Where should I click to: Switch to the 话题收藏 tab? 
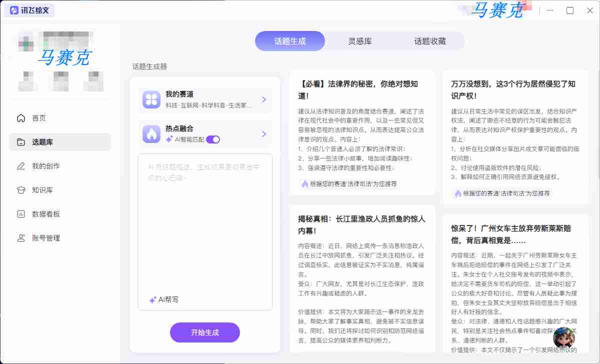point(429,41)
